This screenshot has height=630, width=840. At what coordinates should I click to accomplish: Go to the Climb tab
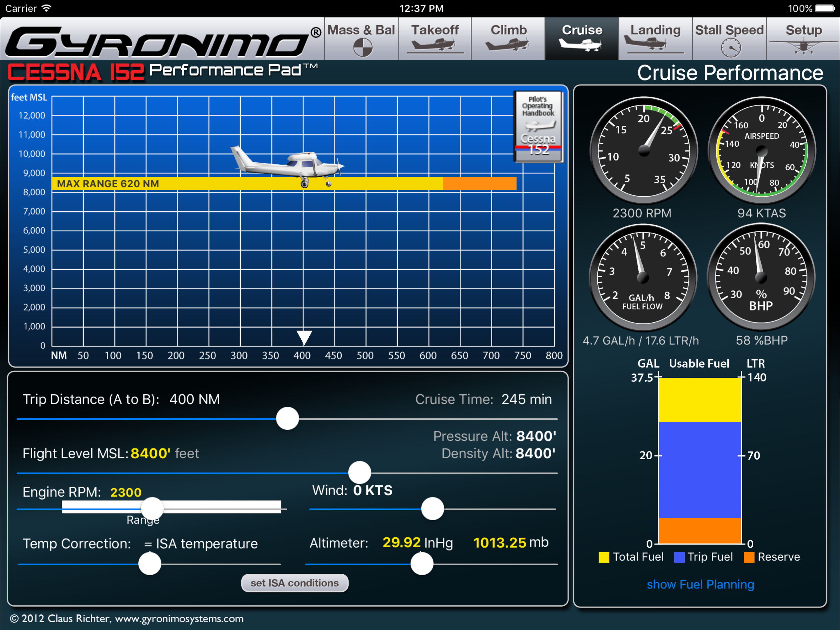508,39
